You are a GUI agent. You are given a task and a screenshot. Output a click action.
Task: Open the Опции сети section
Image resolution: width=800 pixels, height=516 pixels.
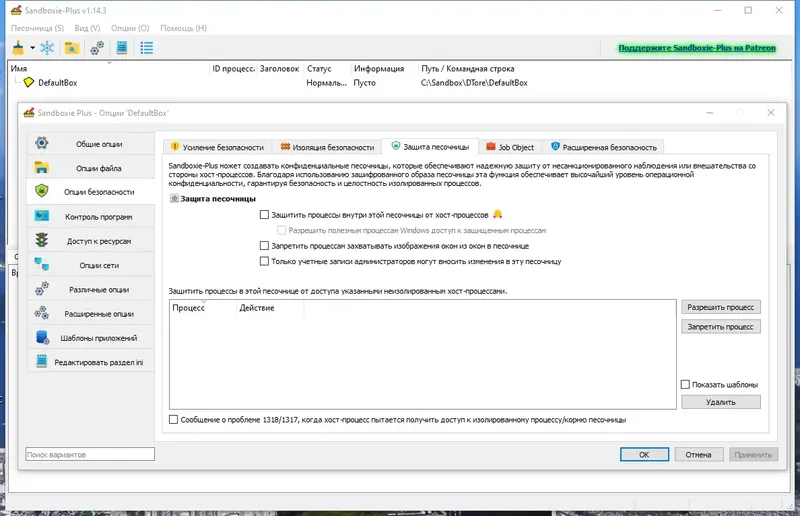click(91, 265)
